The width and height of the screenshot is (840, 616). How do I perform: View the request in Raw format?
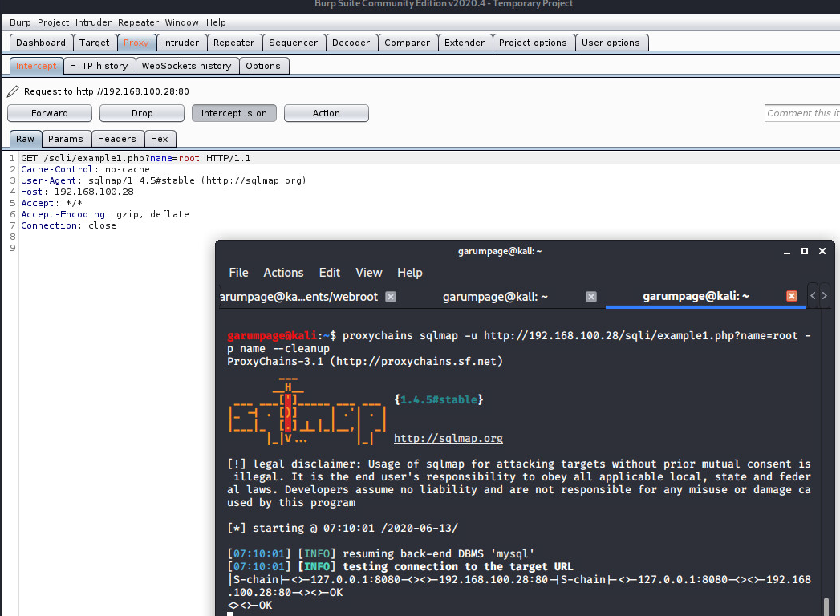tap(25, 139)
